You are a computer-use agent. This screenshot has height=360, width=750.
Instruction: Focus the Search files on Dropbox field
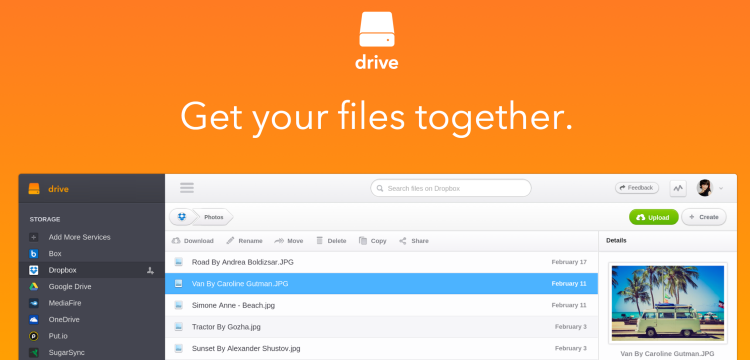pyautogui.click(x=451, y=188)
